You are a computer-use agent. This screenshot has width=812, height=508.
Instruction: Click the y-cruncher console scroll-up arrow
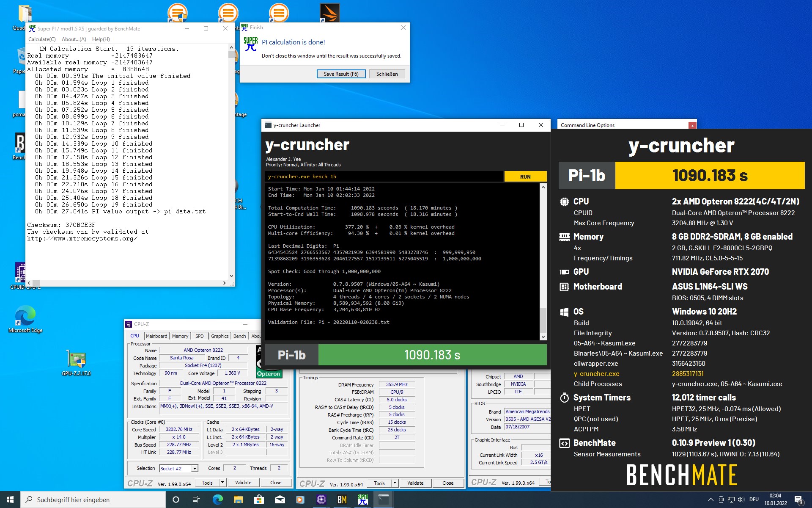(x=543, y=187)
